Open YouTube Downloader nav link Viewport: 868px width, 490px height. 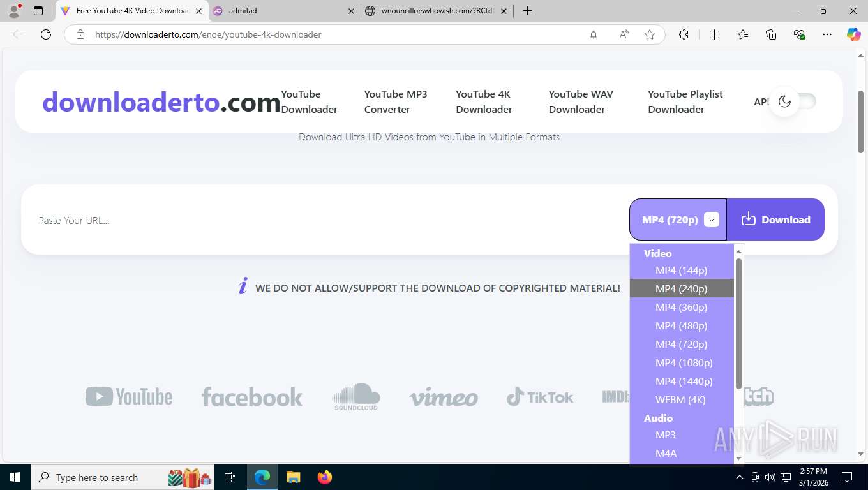310,101
